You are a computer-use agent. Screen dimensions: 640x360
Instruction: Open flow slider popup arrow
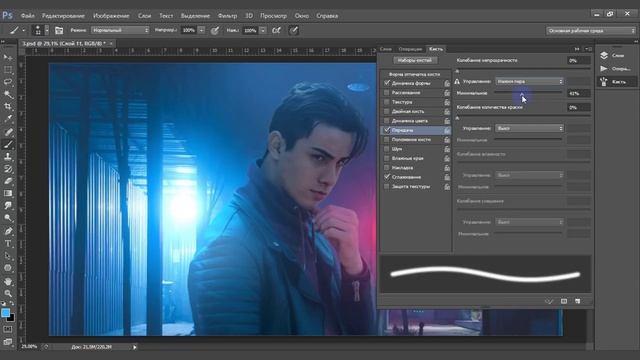(x=263, y=30)
